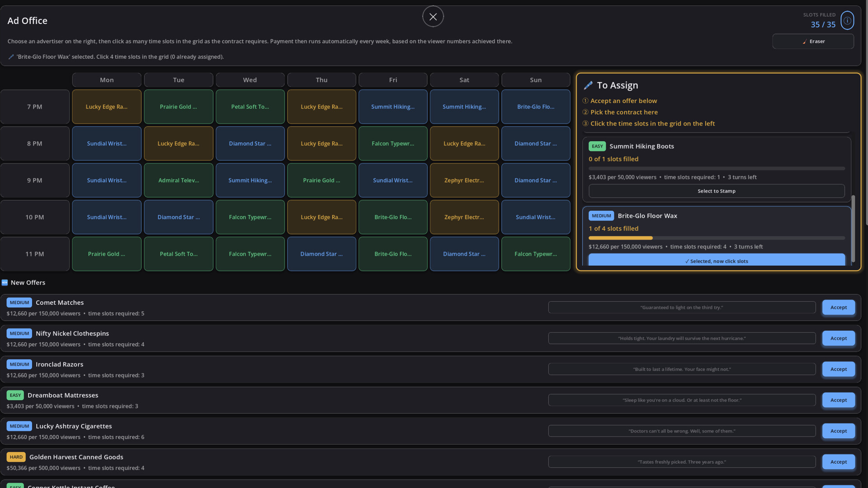Click the Tuesday 9 PM Admiral Television slot
The image size is (868, 488).
pos(178,180)
